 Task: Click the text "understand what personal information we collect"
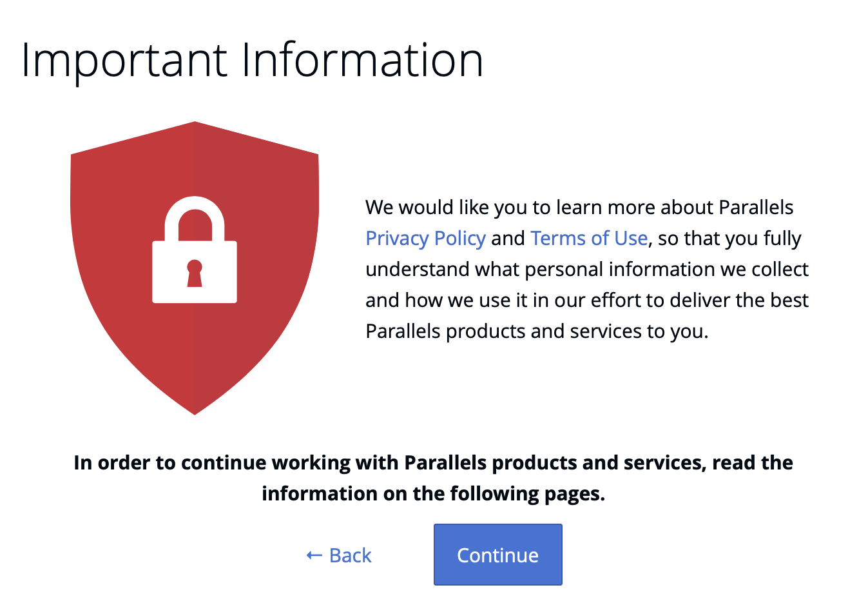point(586,270)
